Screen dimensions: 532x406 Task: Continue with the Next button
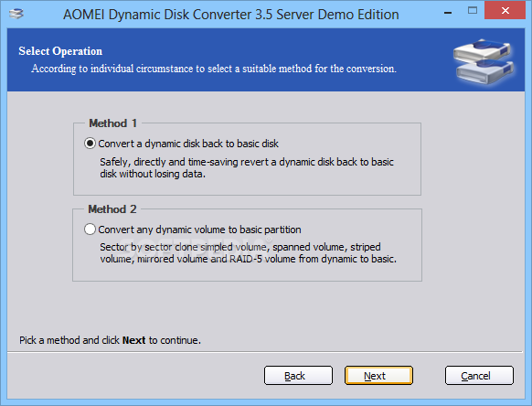pyautogui.click(x=378, y=376)
